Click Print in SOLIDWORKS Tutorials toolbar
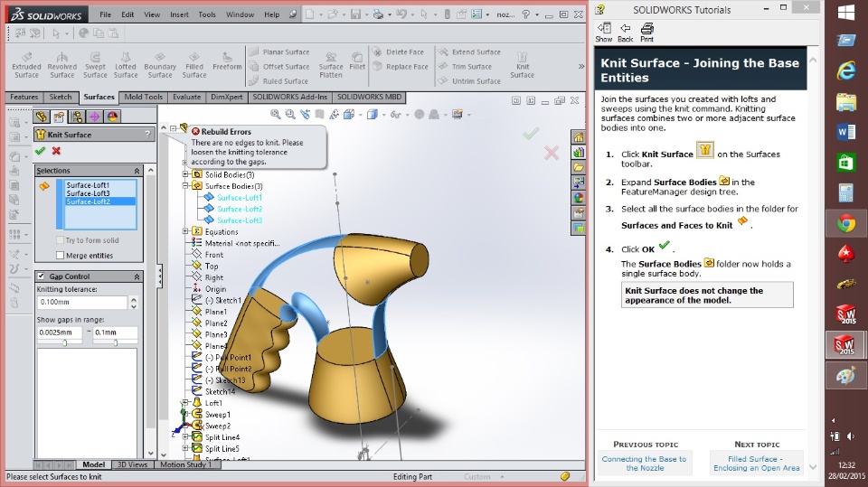This screenshot has width=868, height=487. tap(646, 33)
